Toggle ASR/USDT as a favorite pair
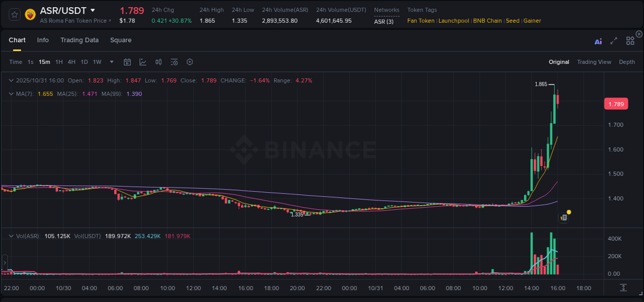644x302 pixels. [x=14, y=14]
